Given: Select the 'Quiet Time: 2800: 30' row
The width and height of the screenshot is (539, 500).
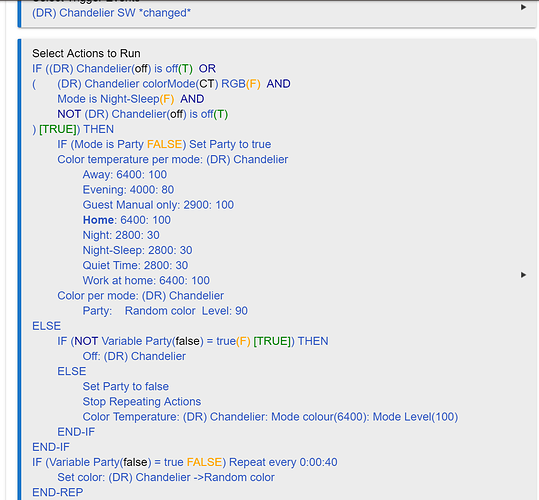Looking at the screenshot, I should (x=135, y=265).
